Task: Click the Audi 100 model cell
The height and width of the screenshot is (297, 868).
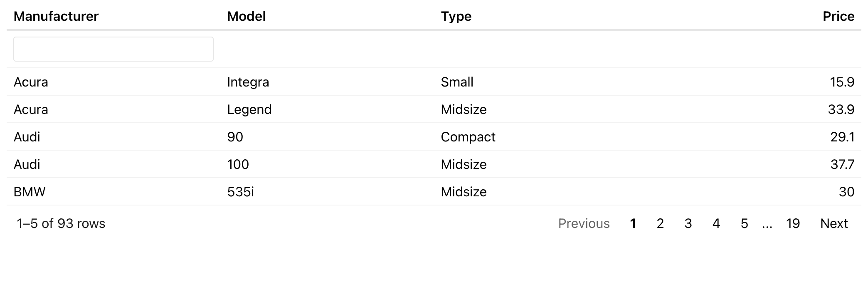Action: (x=238, y=164)
